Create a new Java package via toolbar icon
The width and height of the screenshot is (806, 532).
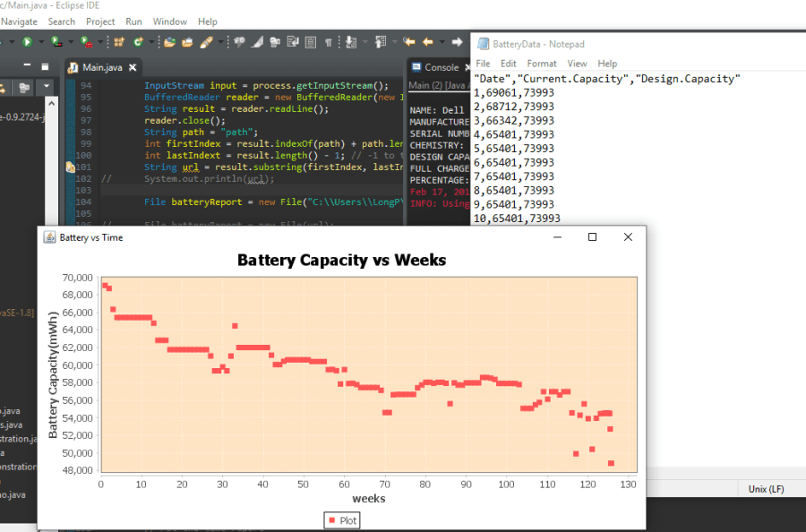119,42
